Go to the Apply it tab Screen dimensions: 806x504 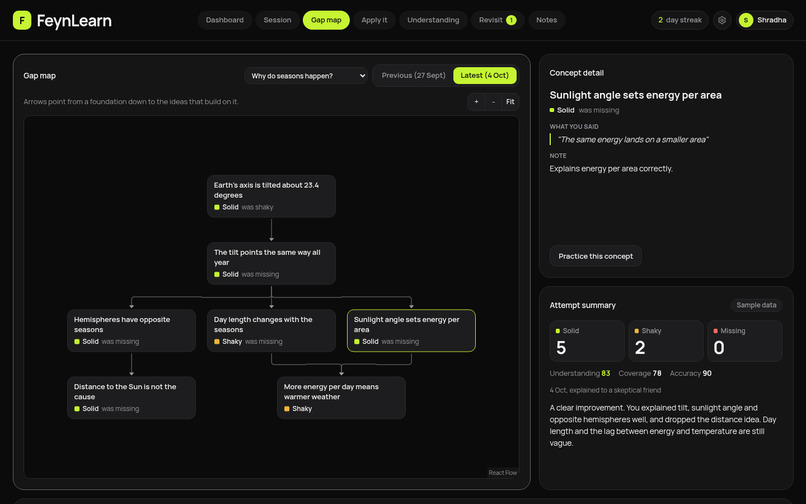point(374,20)
